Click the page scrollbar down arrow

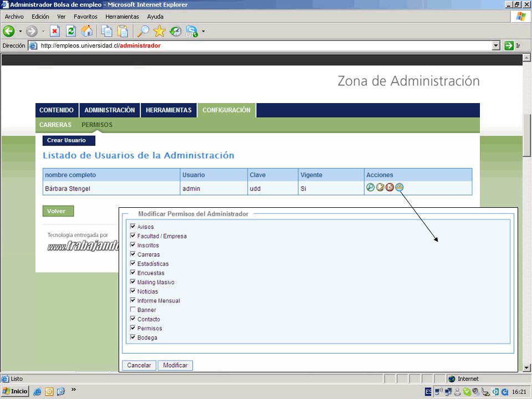coord(526,368)
